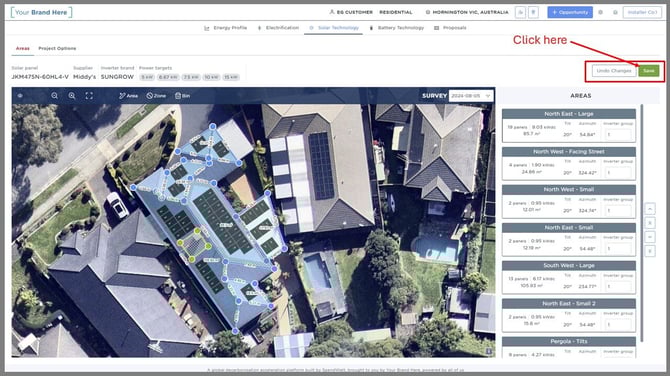This screenshot has width=670, height=376.
Task: Click the Bin delete tool
Action: coord(182,96)
